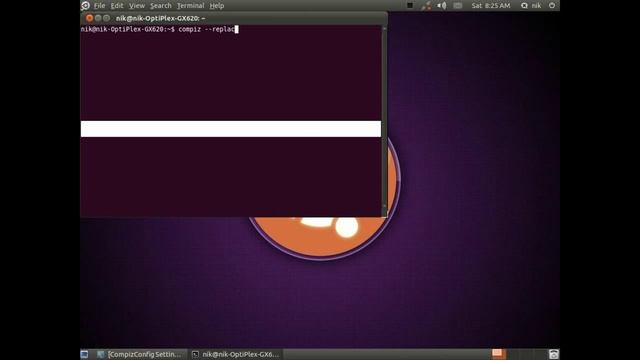This screenshot has height=360, width=640.
Task: Open the trash icon in bottom panel
Action: [x=553, y=354]
